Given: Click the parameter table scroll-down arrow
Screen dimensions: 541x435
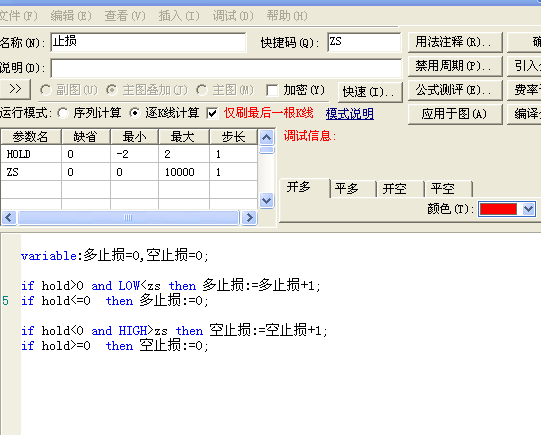Looking at the screenshot, I should [x=266, y=200].
